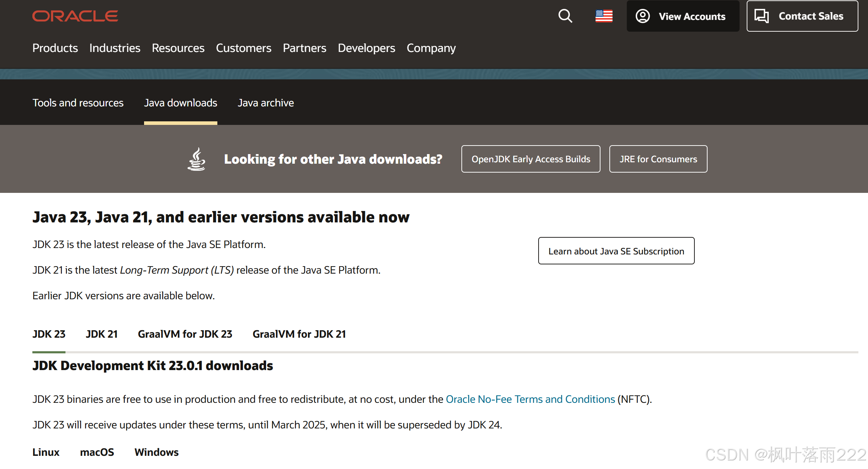Click the Oracle logo

tap(75, 16)
